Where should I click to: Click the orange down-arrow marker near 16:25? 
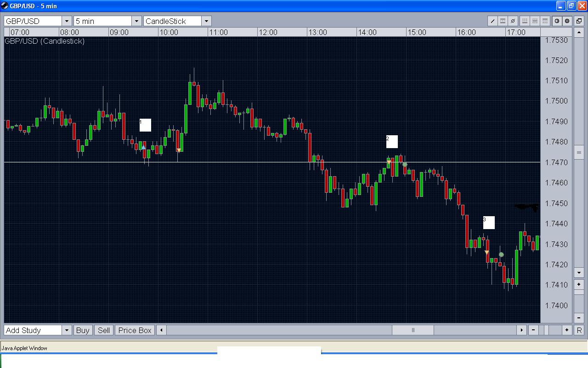pos(486,252)
